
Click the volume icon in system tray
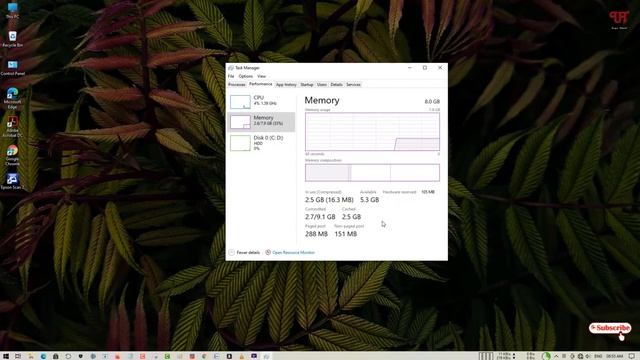click(588, 356)
